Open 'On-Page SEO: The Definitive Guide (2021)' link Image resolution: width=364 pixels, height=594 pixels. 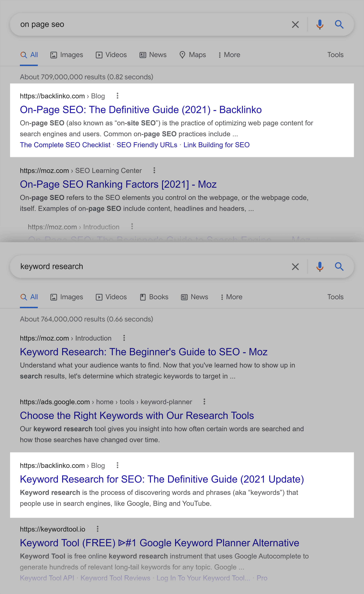pos(141,110)
